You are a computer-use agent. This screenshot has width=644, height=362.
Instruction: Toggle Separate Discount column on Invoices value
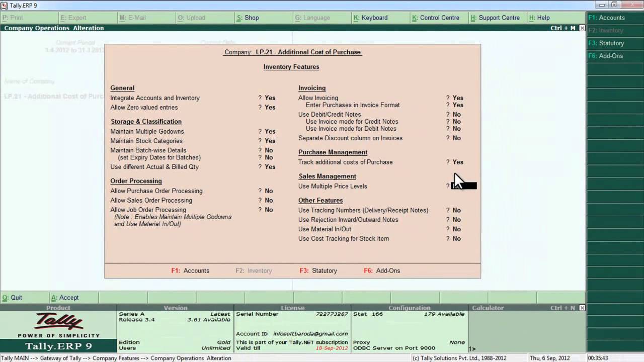click(456, 138)
